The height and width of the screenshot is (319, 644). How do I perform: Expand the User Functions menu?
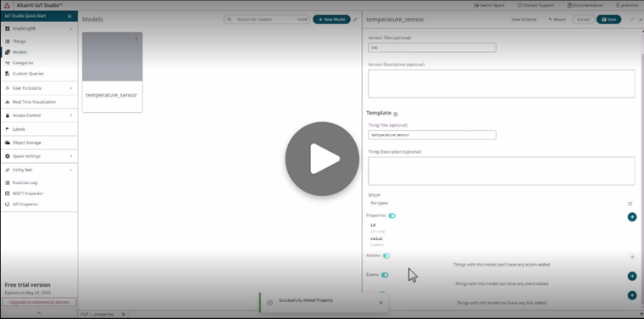[39, 88]
